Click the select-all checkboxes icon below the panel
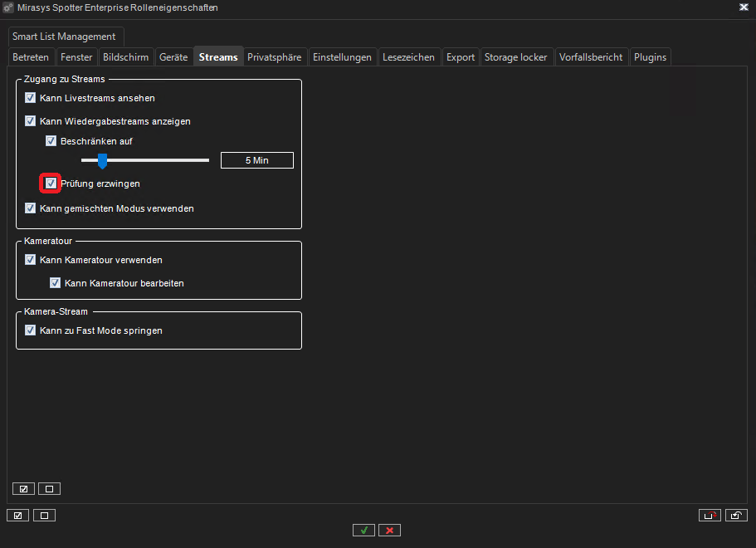Screen dimensions: 756x548 23,488
